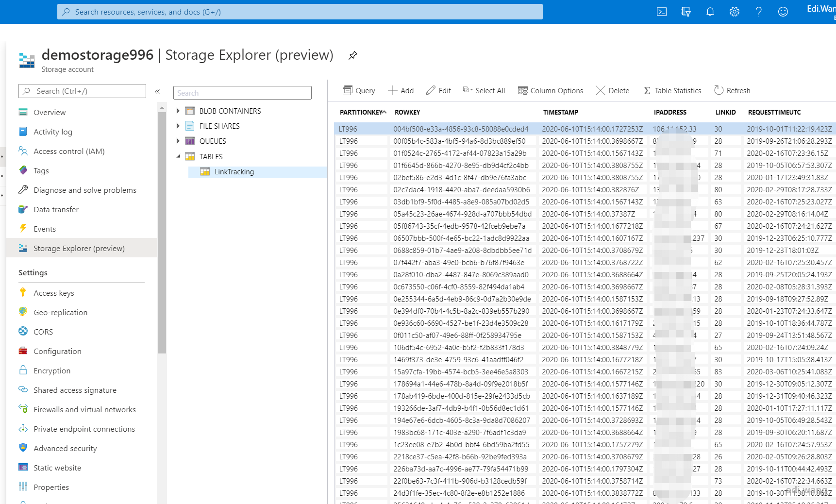836x504 pixels.
Task: Open the Access keys menu item
Action: pyautogui.click(x=54, y=293)
